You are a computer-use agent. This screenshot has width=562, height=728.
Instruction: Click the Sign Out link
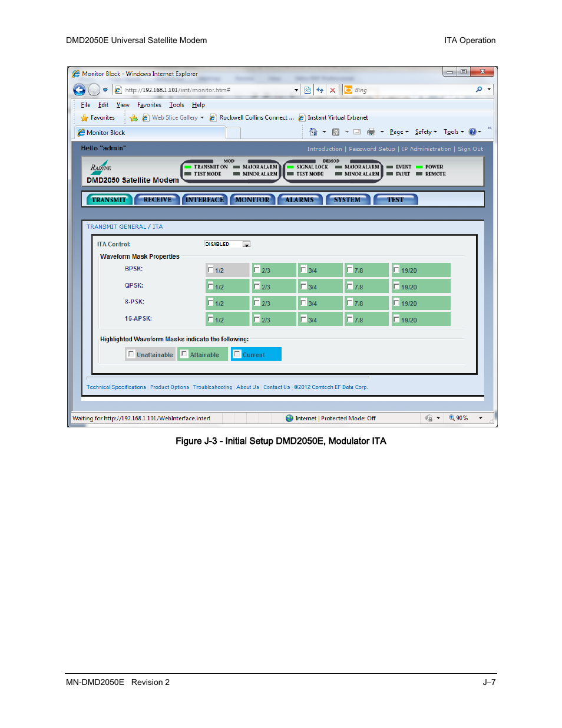click(470, 149)
